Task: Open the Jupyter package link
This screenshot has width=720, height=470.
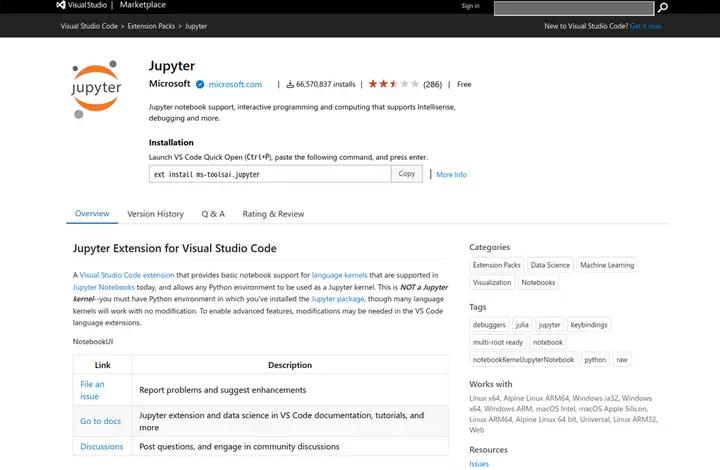Action: point(338,299)
